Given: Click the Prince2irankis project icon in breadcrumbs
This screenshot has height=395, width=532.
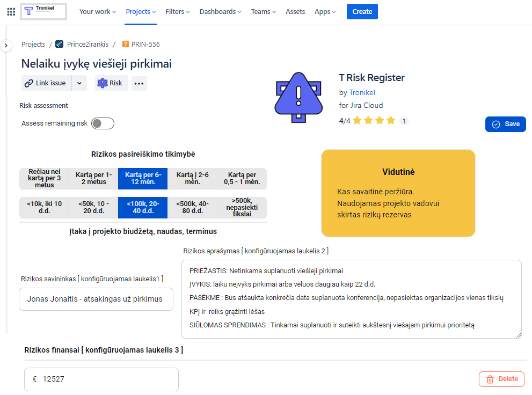Looking at the screenshot, I should (x=60, y=44).
